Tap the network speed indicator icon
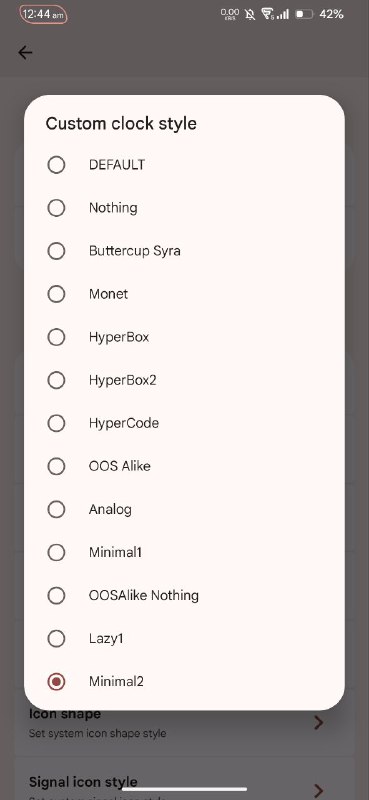The image size is (369, 800). pos(230,14)
